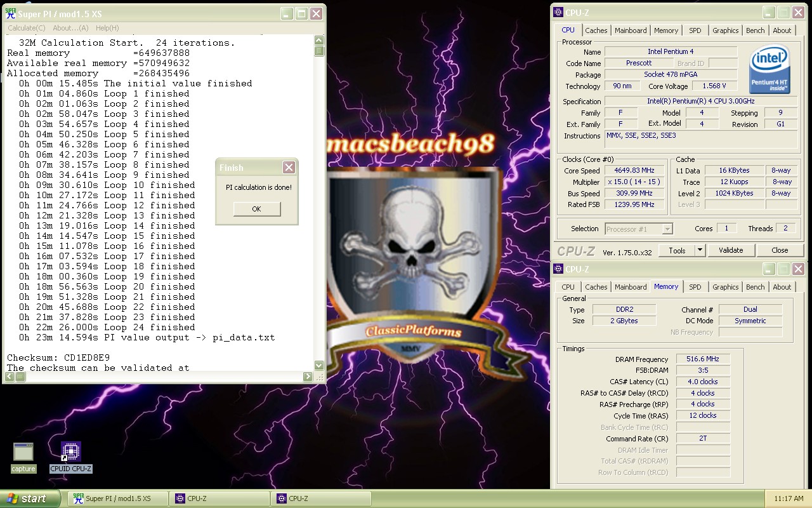Click the Multiplier value x 15.0
The width and height of the screenshot is (812, 508).
point(634,182)
